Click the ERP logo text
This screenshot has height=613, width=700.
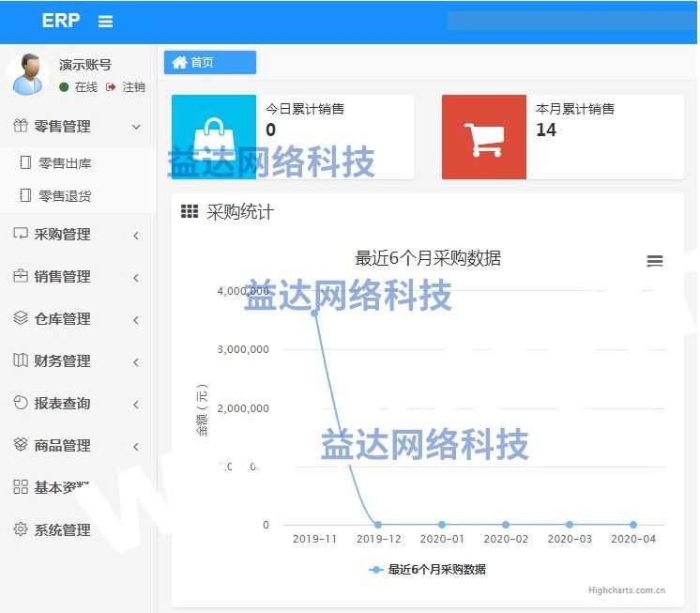(61, 21)
